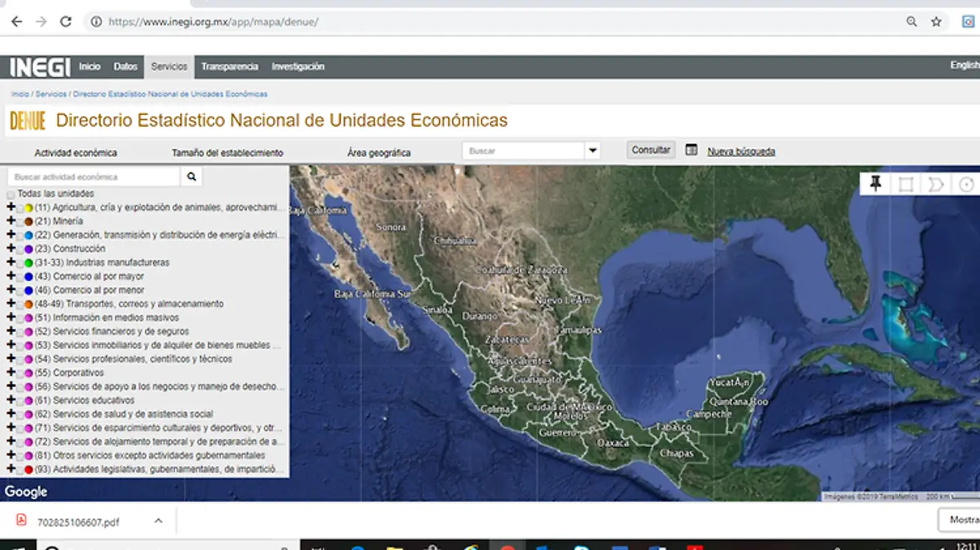This screenshot has width=980, height=550.
Task: Reload the page with browser refresh icon
Action: click(x=65, y=22)
